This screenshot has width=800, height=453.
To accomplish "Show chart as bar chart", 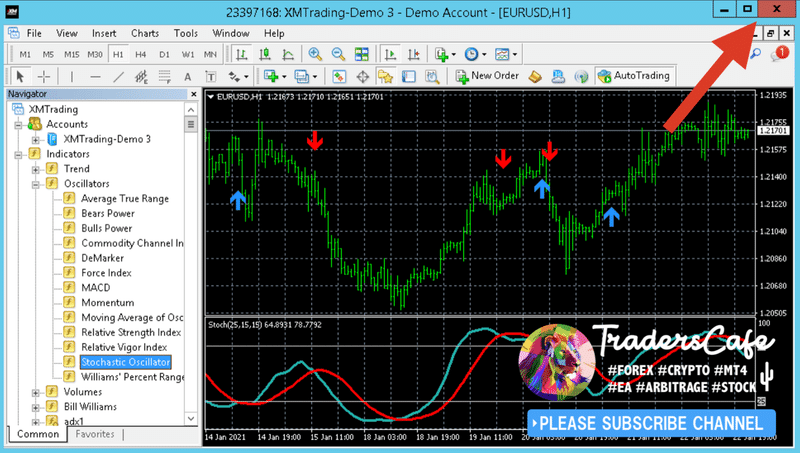I will click(242, 54).
